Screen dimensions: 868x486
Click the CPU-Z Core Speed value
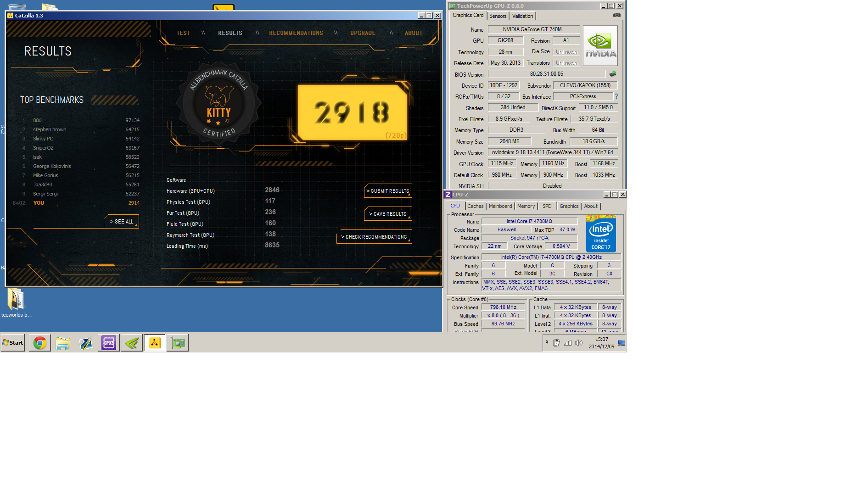pos(503,307)
